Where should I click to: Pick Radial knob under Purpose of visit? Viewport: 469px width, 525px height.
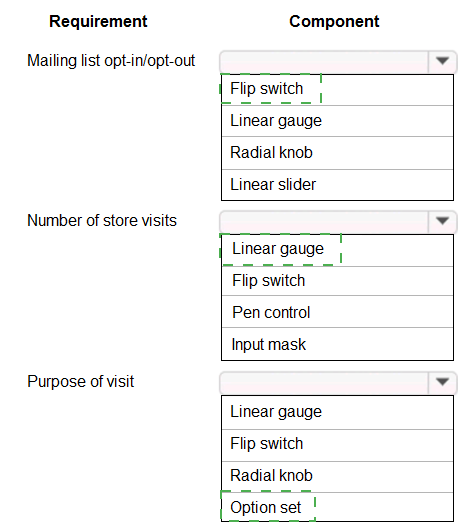337,477
